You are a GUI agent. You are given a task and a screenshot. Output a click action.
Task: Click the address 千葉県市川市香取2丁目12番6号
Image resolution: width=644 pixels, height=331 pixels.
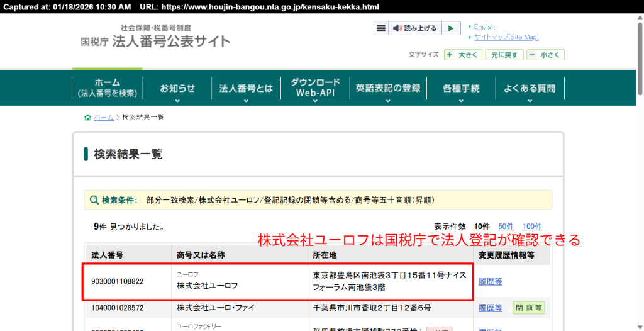coord(372,308)
